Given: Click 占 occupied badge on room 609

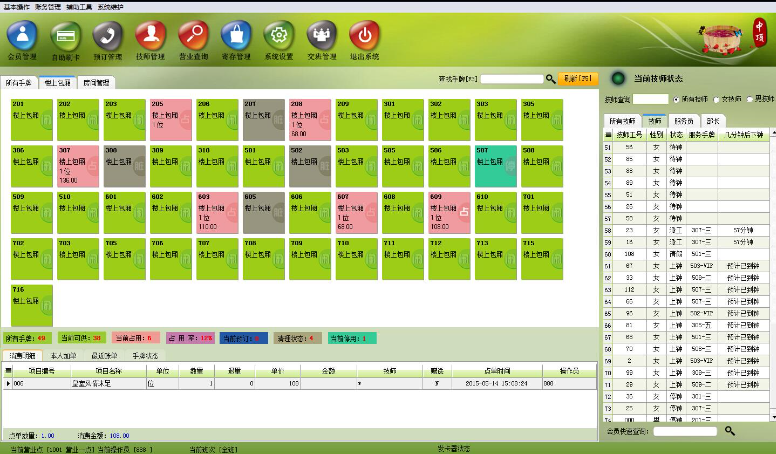Looking at the screenshot, I should [464, 212].
